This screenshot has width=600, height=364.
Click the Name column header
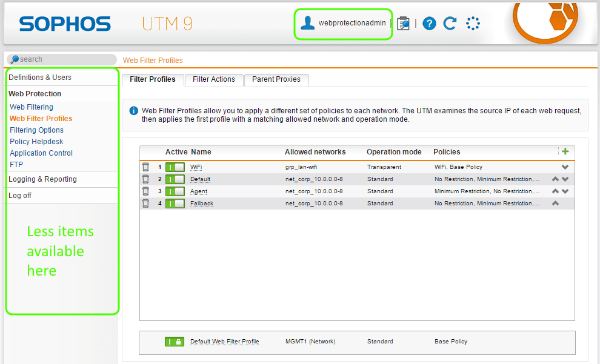201,152
